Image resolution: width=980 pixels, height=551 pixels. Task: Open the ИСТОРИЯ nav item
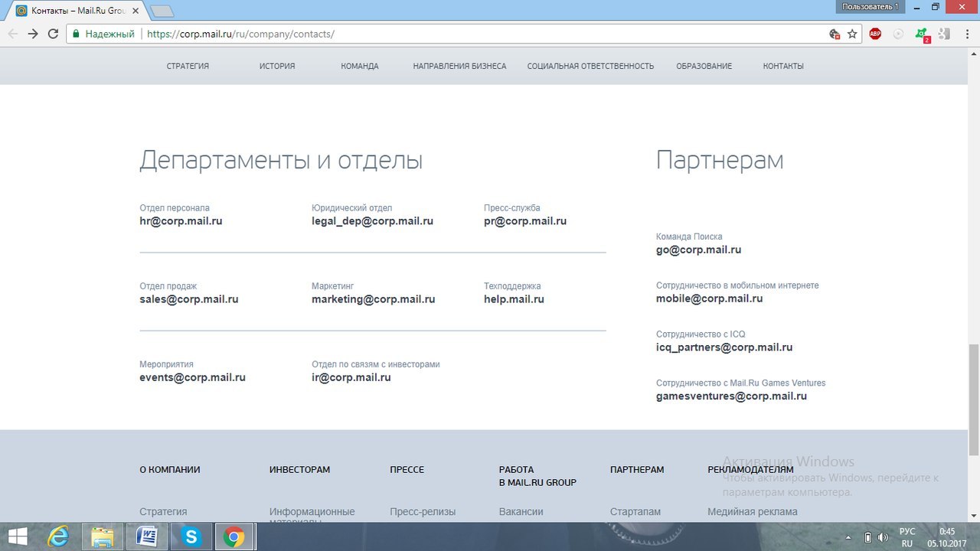(x=277, y=66)
